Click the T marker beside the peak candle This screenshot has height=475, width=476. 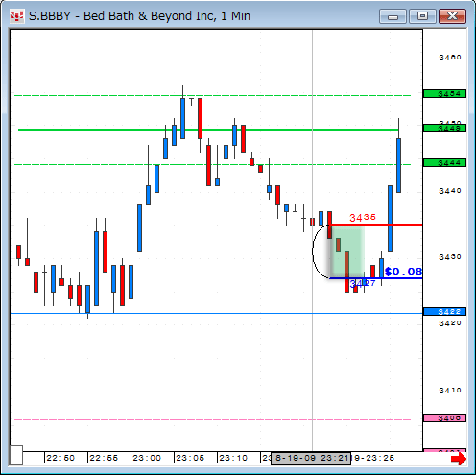191,102
